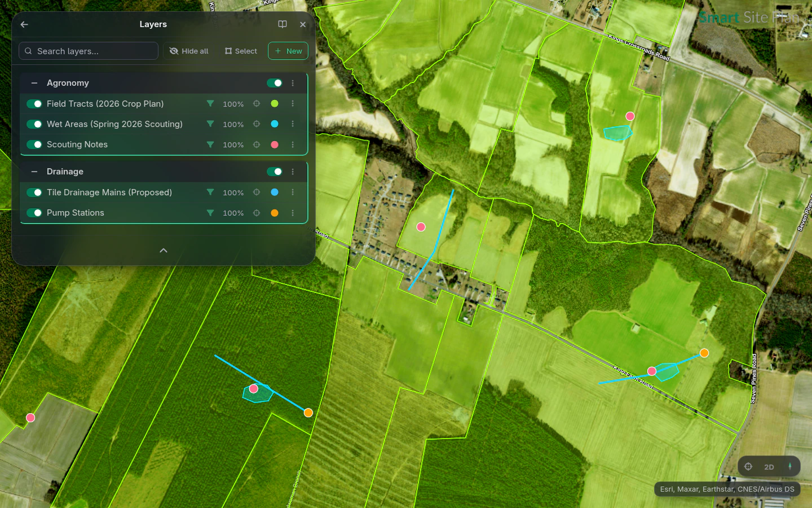Toggle the Drainage group visibility
Screen dimensions: 812x508
tap(275, 172)
